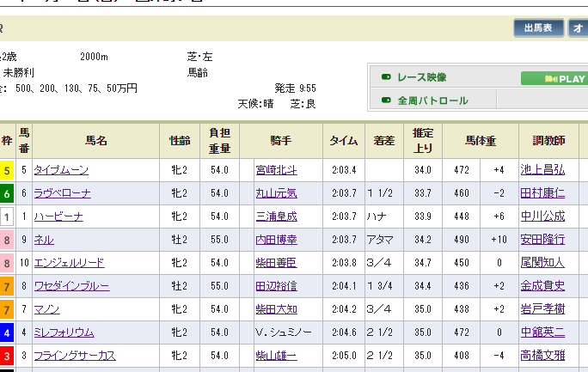This screenshot has width=588, height=372.
Task: Open horse ワセダインブルー link
Action: click(x=71, y=286)
